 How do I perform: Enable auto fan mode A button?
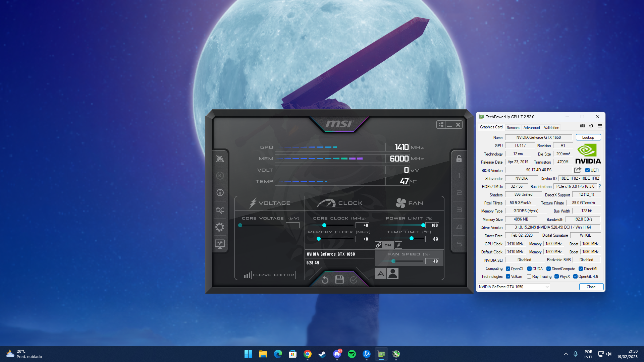coord(381,274)
